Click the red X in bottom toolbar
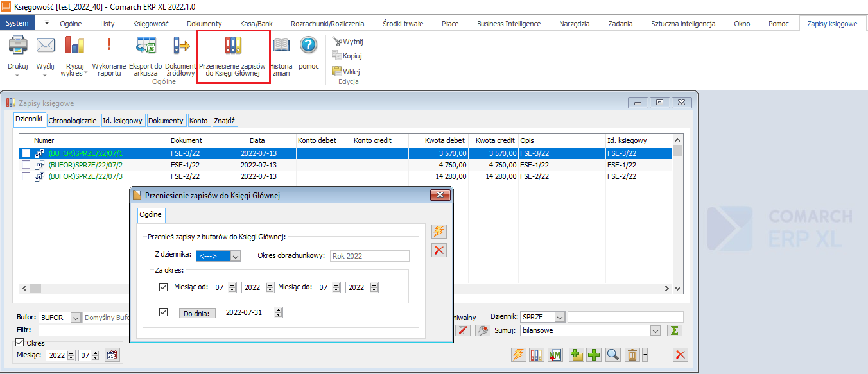The image size is (868, 374). (x=681, y=354)
